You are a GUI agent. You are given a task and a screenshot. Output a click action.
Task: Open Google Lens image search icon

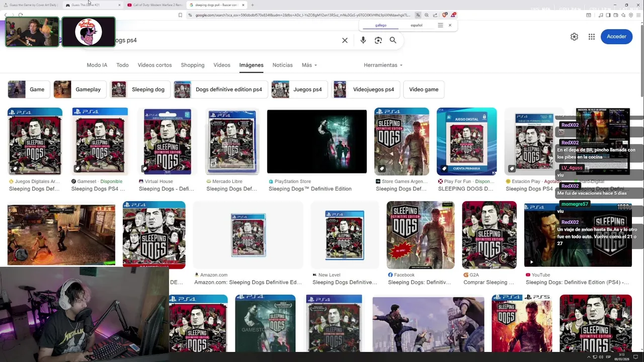(x=378, y=40)
